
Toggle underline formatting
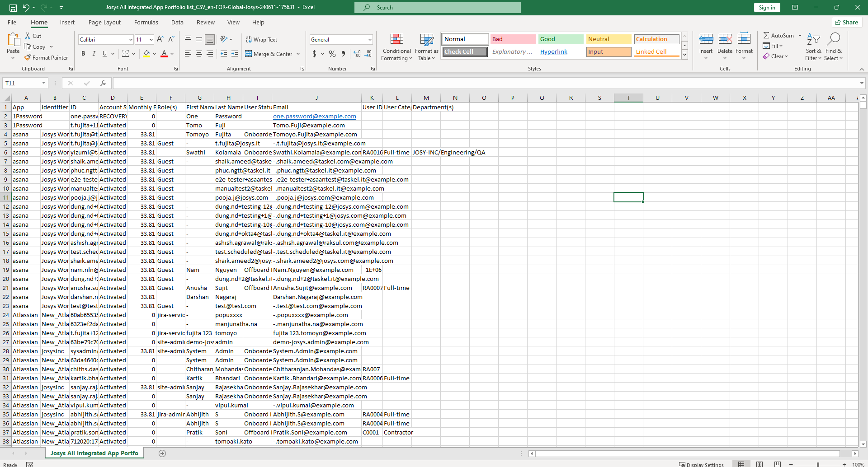(x=105, y=54)
